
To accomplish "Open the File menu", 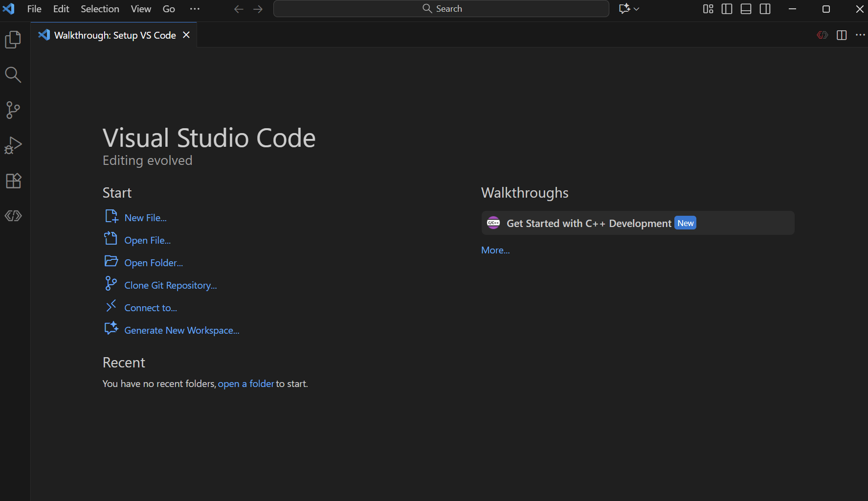I will (x=34, y=9).
